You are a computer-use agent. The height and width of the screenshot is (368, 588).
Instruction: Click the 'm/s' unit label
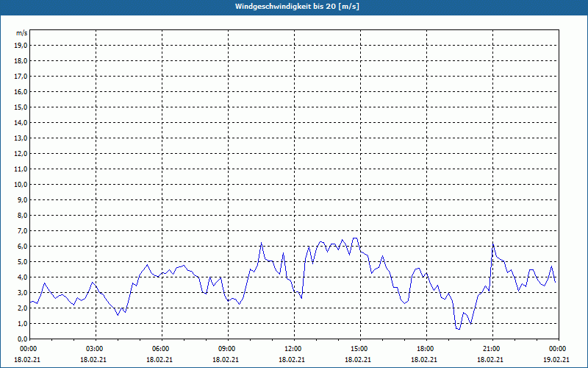coord(22,33)
